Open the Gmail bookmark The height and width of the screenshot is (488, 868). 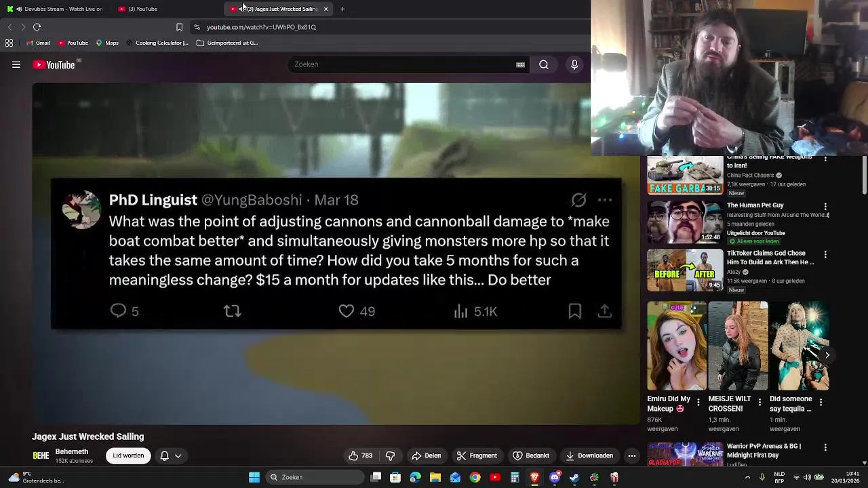pyautogui.click(x=39, y=43)
